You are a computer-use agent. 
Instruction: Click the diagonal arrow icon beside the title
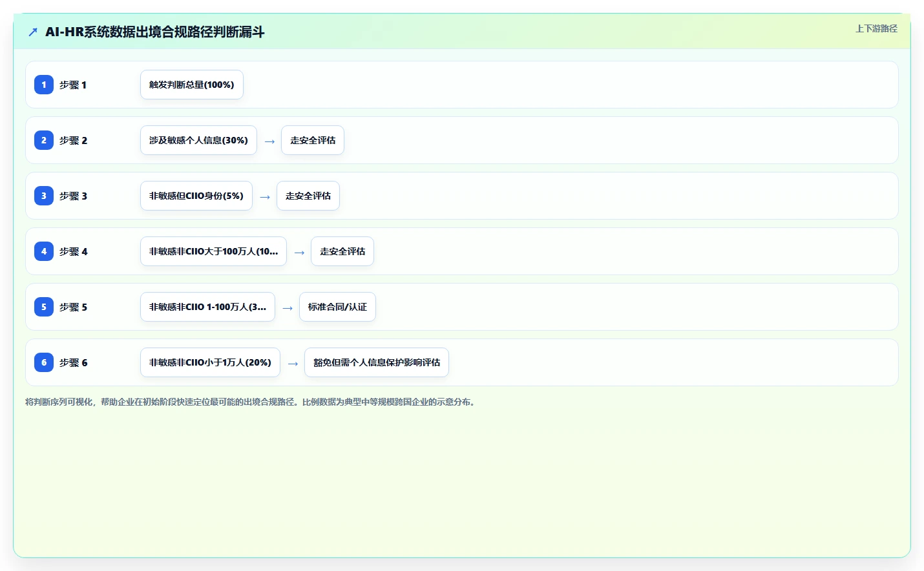pyautogui.click(x=33, y=32)
